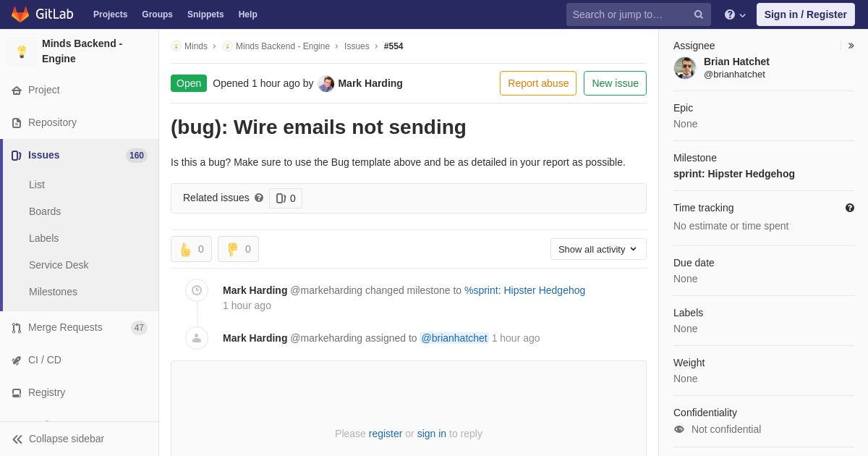Click the CI / CD rocket icon
This screenshot has width=868, height=456.
coord(17,360)
